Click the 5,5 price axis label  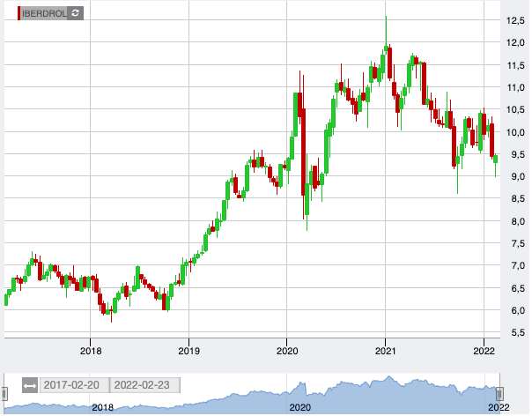click(518, 333)
